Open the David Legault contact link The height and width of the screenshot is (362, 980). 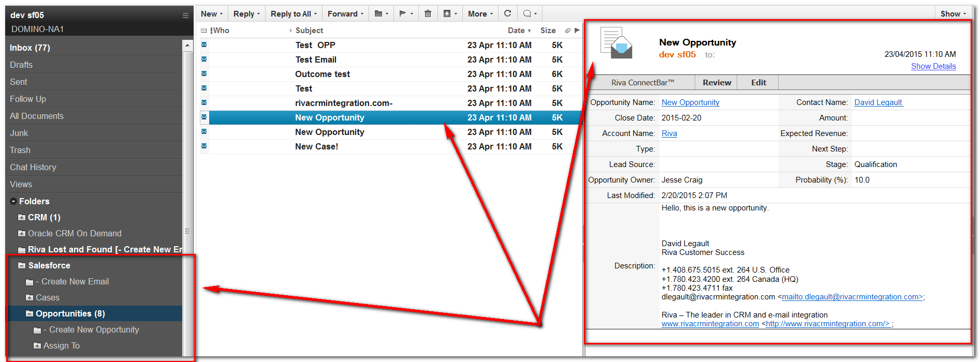pyautogui.click(x=879, y=102)
